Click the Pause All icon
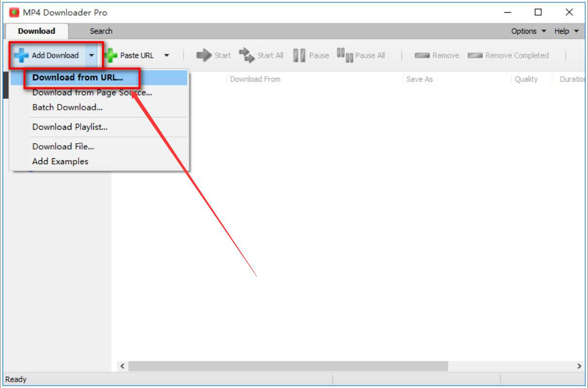The width and height of the screenshot is (588, 388). 345,55
